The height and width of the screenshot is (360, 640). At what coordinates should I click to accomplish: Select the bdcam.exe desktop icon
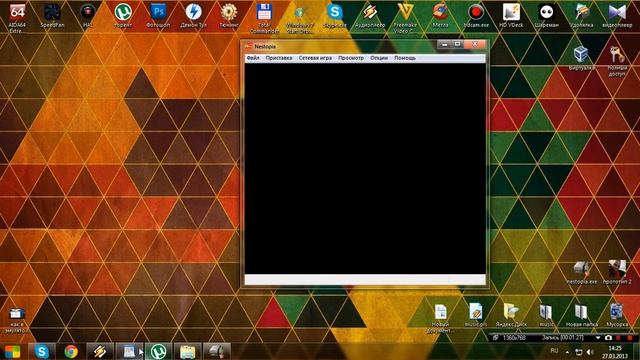(x=476, y=16)
